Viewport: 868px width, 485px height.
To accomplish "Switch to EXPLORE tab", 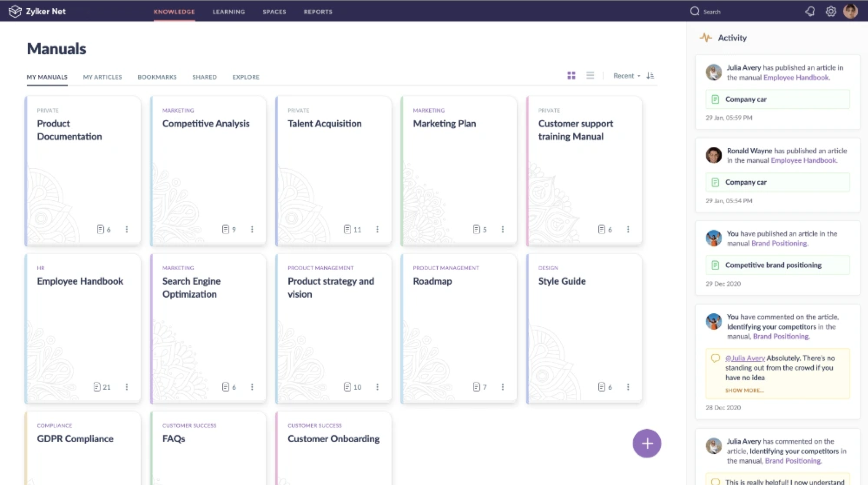I will point(245,76).
